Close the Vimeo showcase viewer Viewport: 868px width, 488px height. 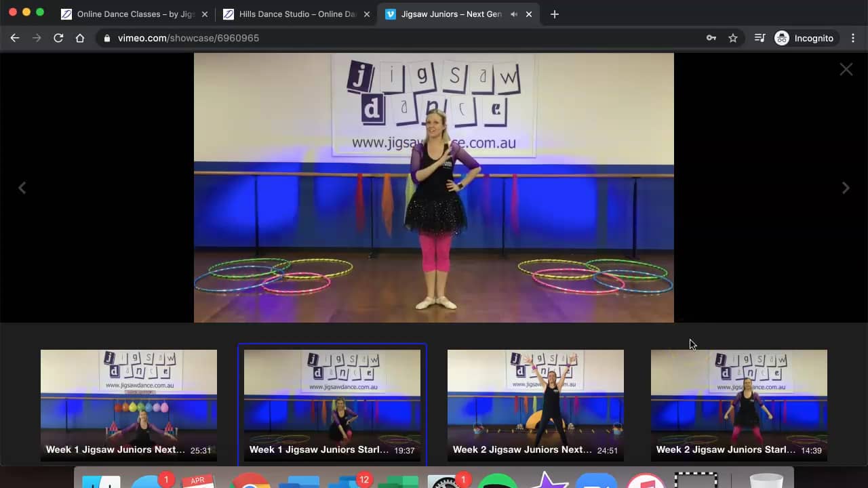tap(846, 69)
